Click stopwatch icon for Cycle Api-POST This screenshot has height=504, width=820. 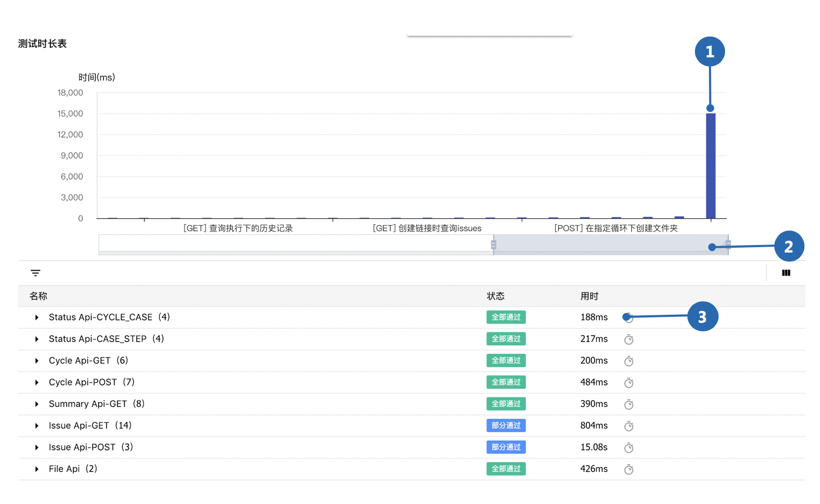point(629,383)
